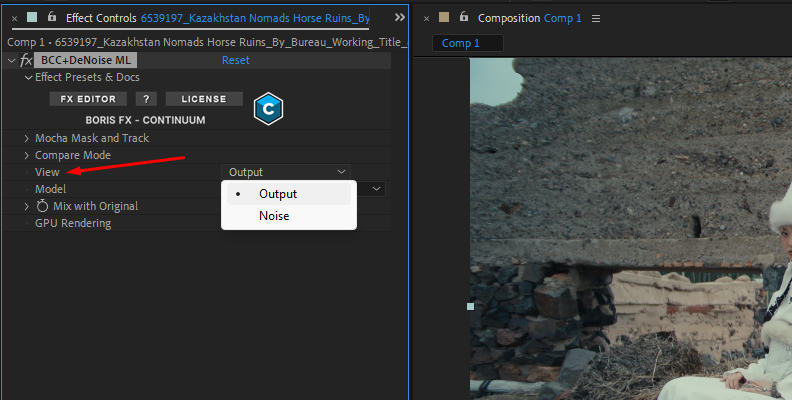
Task: Expand Mocha Mask and Track group
Action: (x=27, y=138)
